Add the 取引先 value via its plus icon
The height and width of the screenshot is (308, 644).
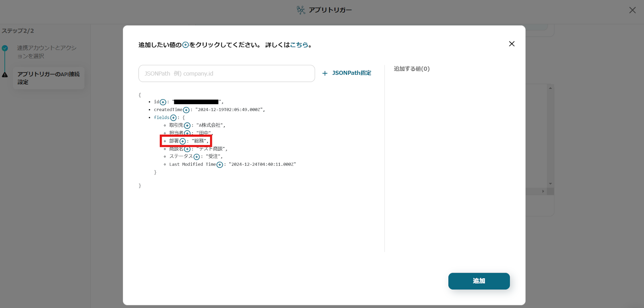pyautogui.click(x=187, y=125)
